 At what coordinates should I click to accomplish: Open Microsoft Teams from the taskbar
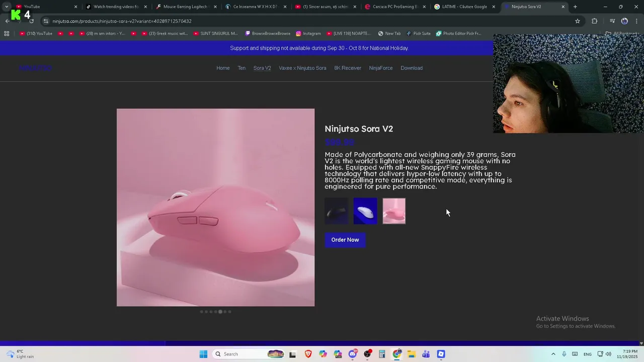click(x=426, y=354)
